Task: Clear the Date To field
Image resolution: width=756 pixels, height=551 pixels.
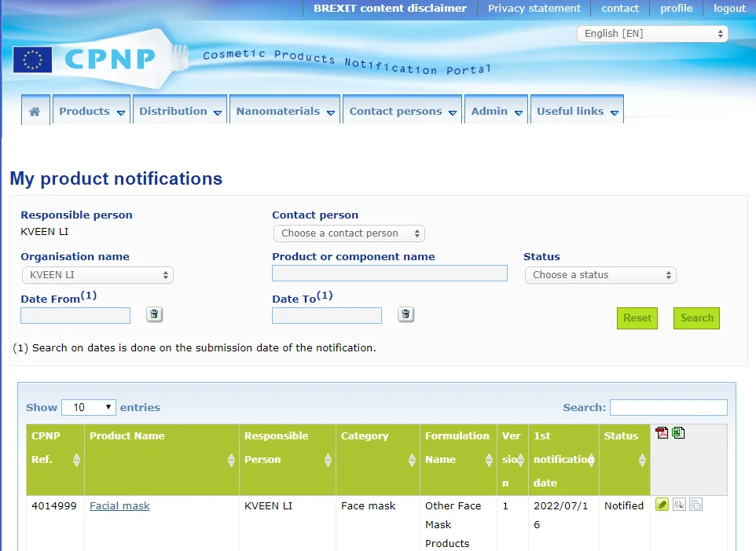Action: point(406,314)
